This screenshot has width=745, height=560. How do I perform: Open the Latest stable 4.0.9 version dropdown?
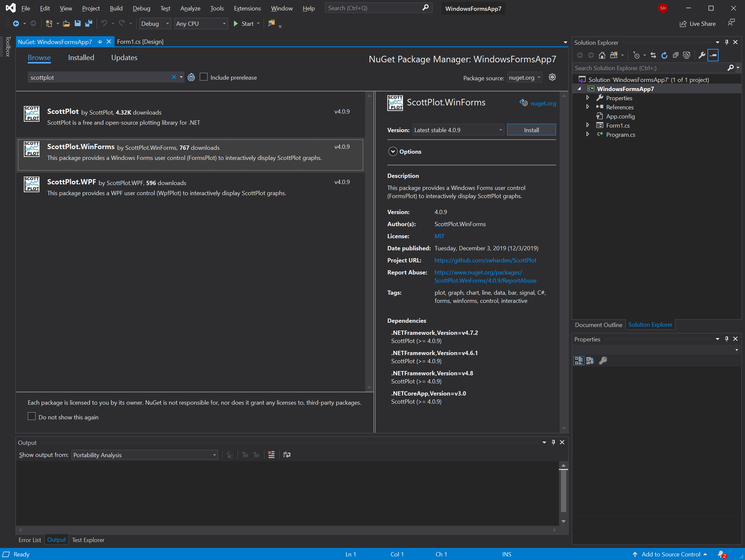[x=501, y=130]
